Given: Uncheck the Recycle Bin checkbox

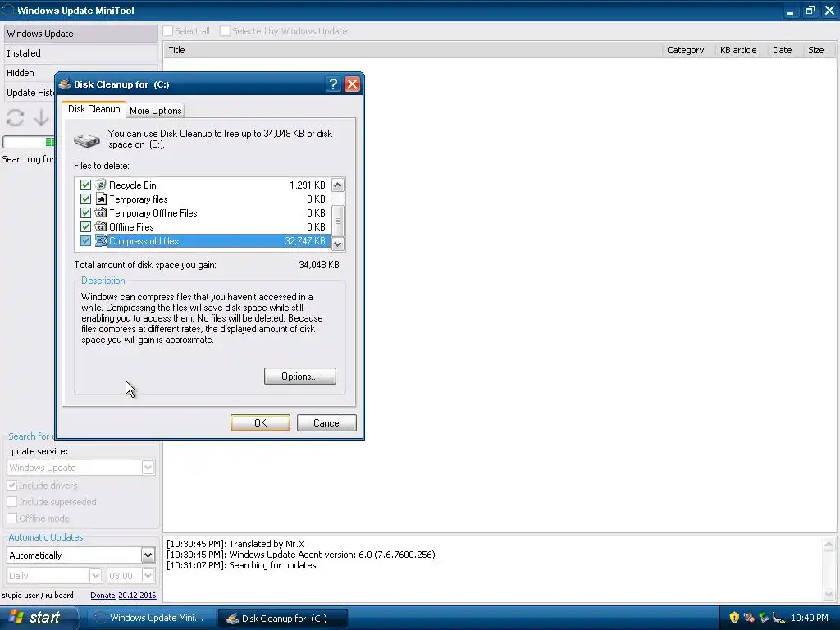Looking at the screenshot, I should pos(85,185).
